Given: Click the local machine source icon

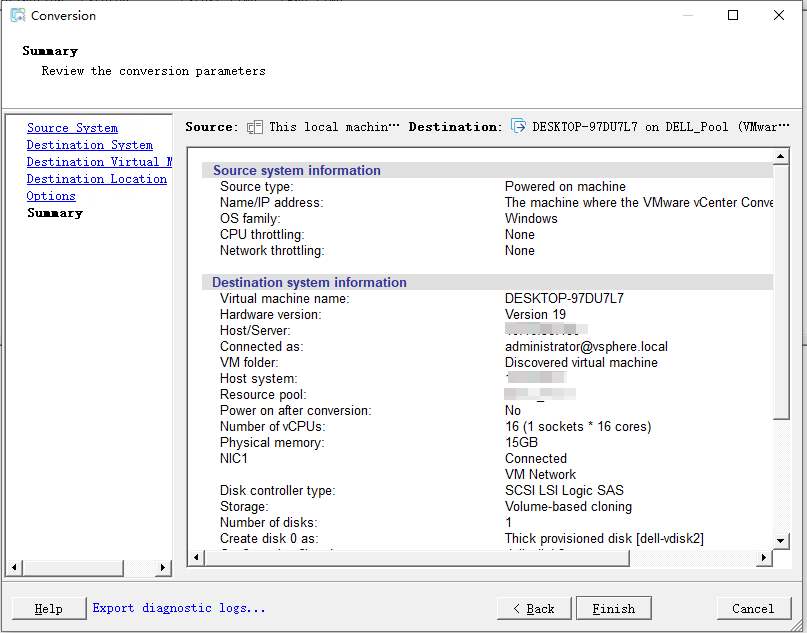Looking at the screenshot, I should click(255, 127).
